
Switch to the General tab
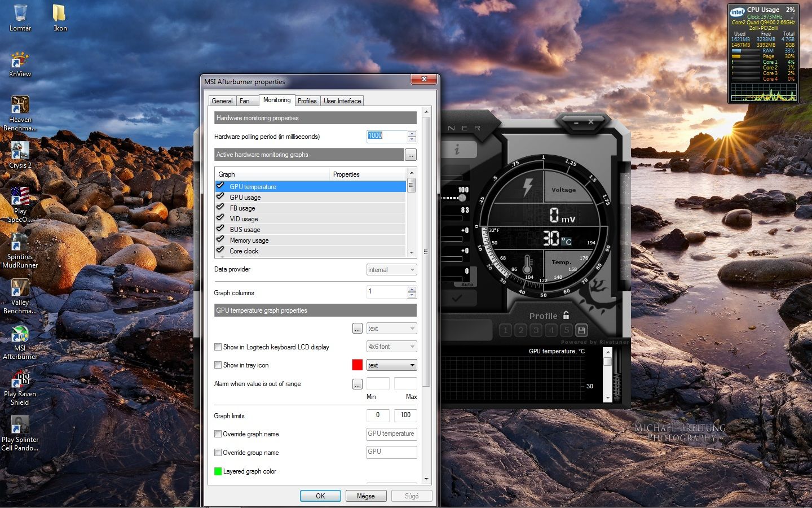tap(222, 101)
